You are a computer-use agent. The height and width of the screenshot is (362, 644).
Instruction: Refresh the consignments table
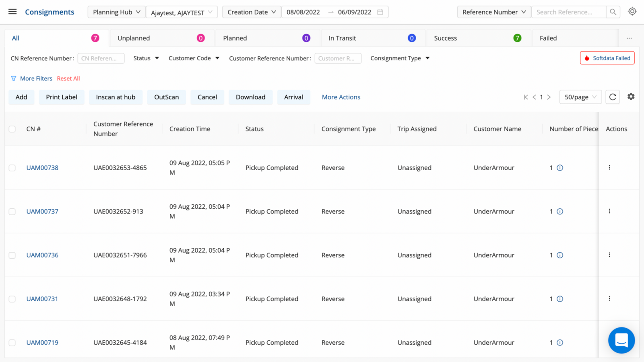612,97
